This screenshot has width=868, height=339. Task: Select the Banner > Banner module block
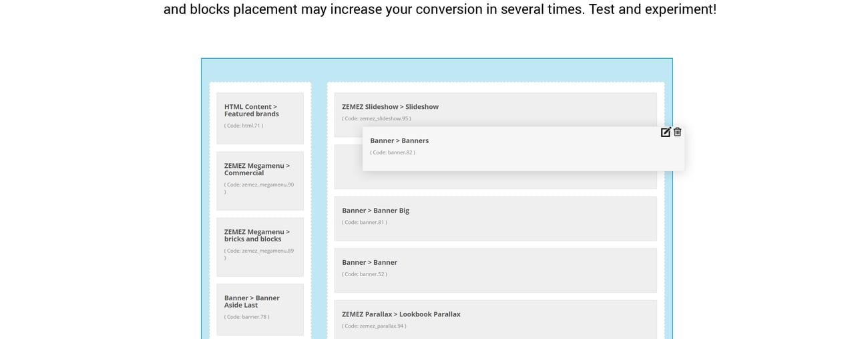(x=495, y=270)
